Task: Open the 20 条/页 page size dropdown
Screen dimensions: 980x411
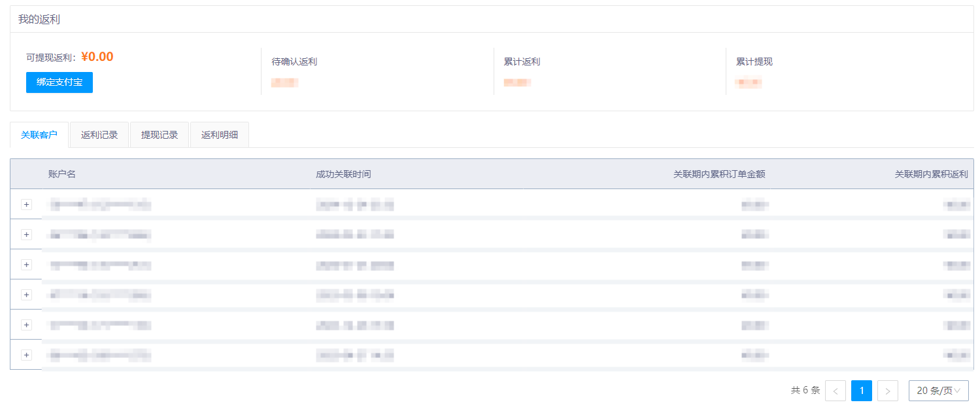Action: tap(938, 391)
